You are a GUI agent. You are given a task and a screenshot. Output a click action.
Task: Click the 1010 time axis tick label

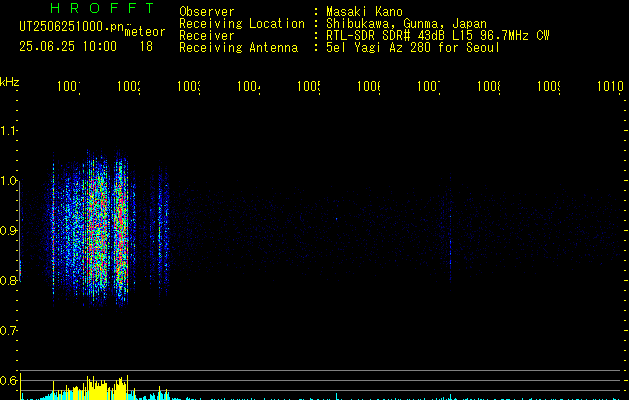pyautogui.click(x=610, y=86)
